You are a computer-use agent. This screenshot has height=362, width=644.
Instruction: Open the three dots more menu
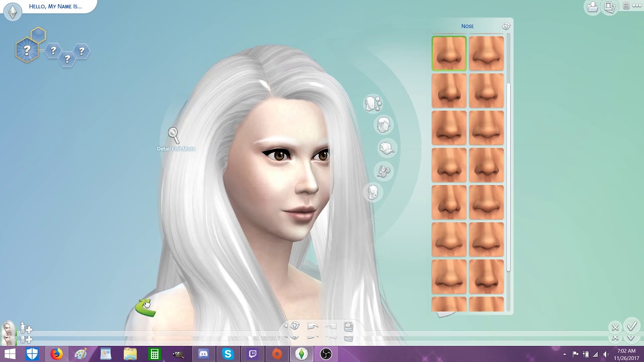point(637,6)
